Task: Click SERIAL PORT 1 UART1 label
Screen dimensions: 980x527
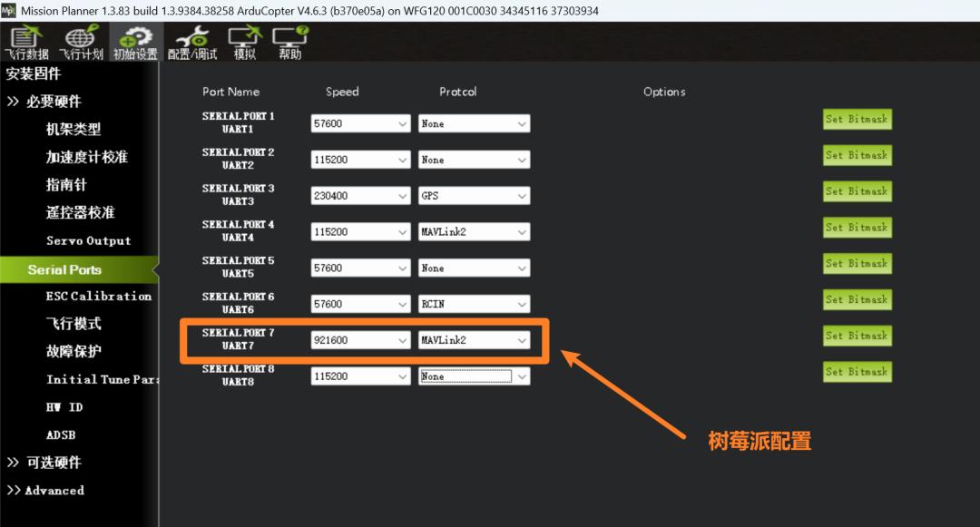Action: (x=238, y=122)
